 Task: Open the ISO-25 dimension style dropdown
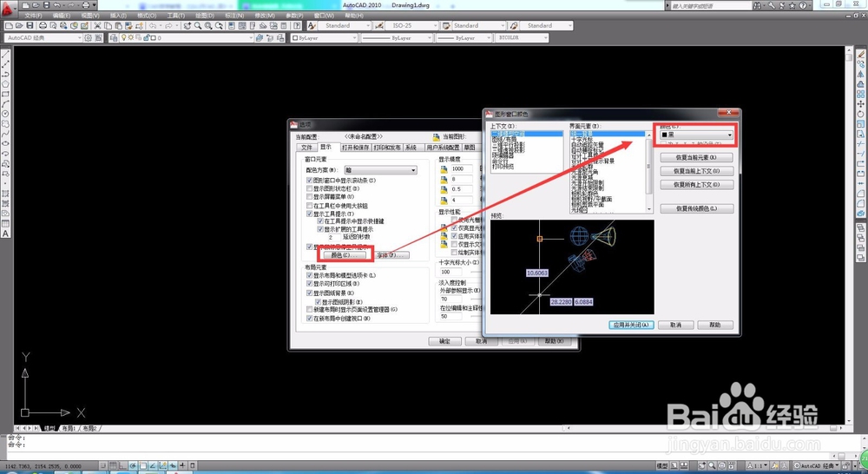point(411,25)
